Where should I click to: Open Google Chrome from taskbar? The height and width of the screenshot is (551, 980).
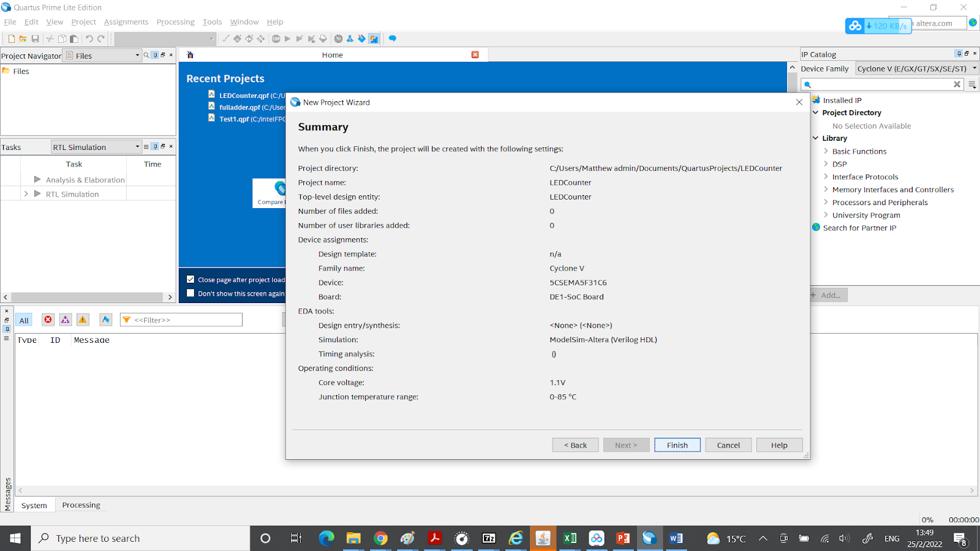380,538
